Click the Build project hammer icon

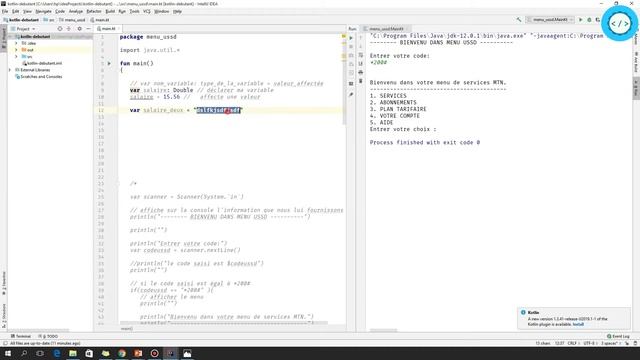tap(519, 20)
